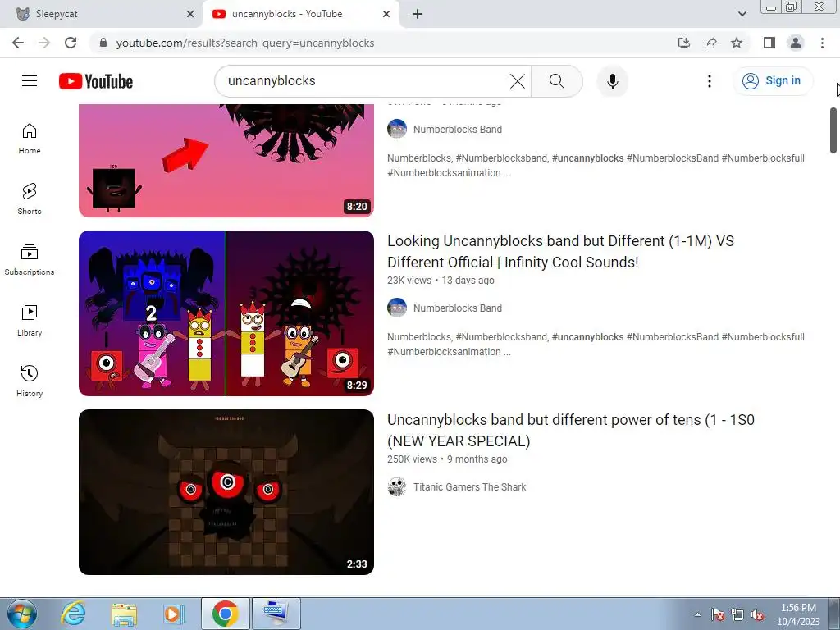
Task: Open Windows Media Player from taskbar
Action: [174, 614]
